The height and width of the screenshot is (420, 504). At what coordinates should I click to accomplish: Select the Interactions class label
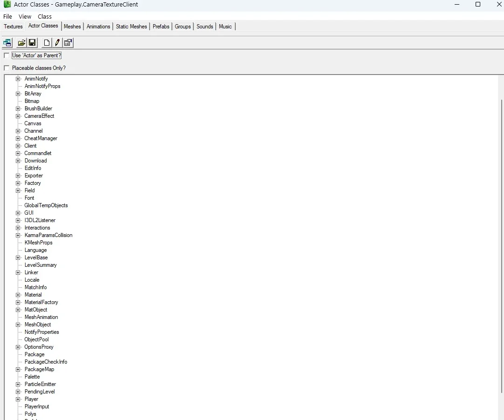[x=37, y=228]
